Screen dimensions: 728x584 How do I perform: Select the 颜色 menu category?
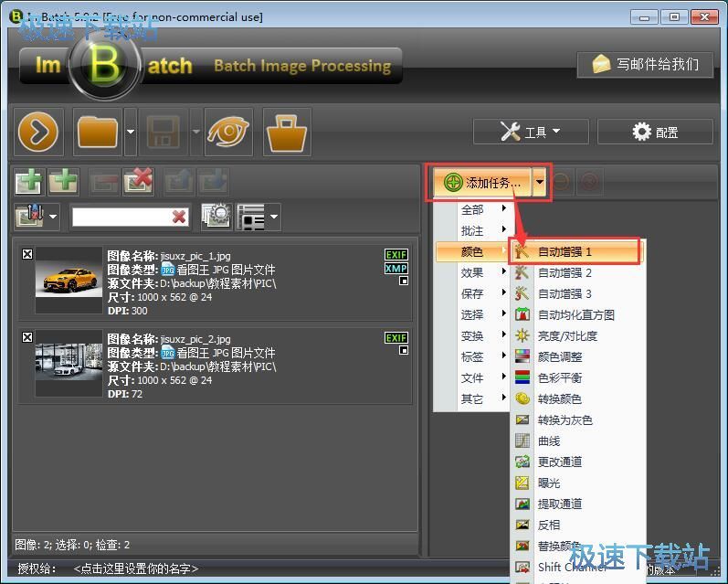click(x=471, y=251)
